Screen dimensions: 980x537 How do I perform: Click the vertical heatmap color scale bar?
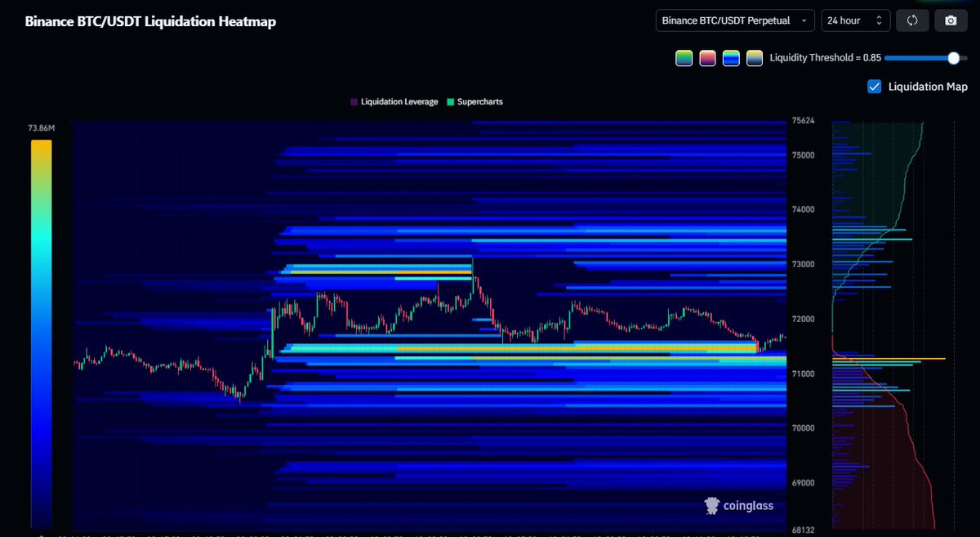coord(41,334)
